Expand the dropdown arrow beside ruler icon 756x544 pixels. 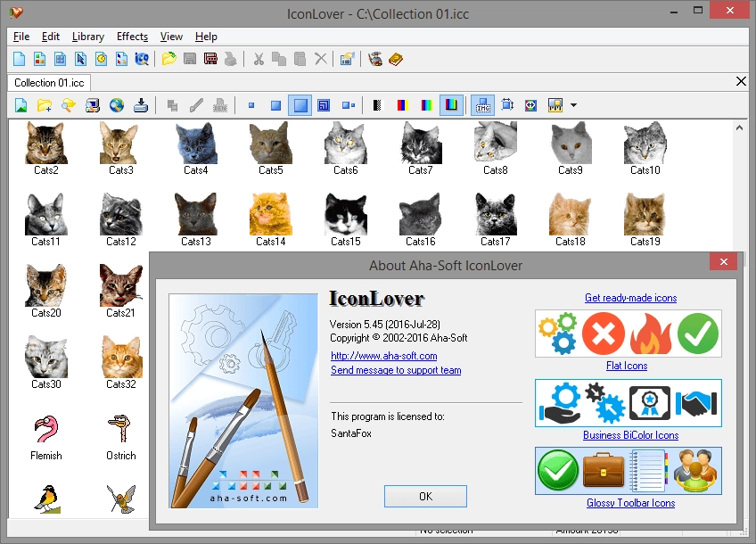click(x=574, y=105)
